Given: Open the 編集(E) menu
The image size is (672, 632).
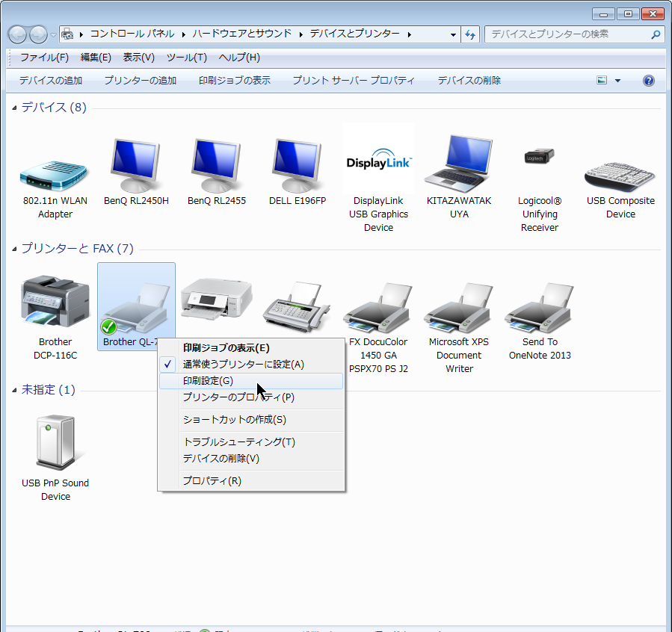Looking at the screenshot, I should click(96, 58).
